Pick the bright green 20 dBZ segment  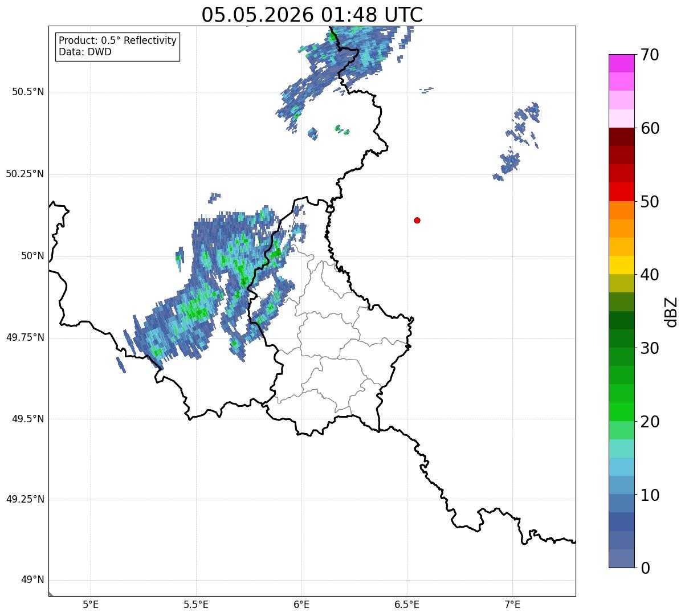626,411
